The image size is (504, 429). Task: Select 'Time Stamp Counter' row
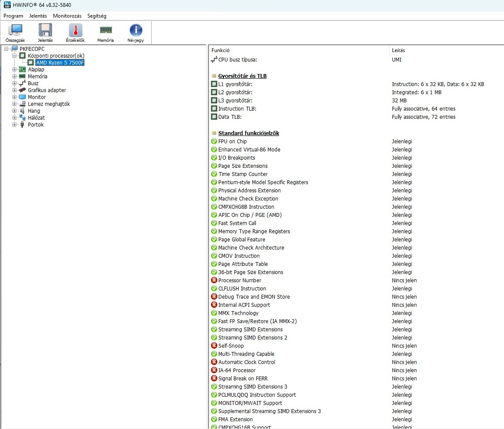357,174
